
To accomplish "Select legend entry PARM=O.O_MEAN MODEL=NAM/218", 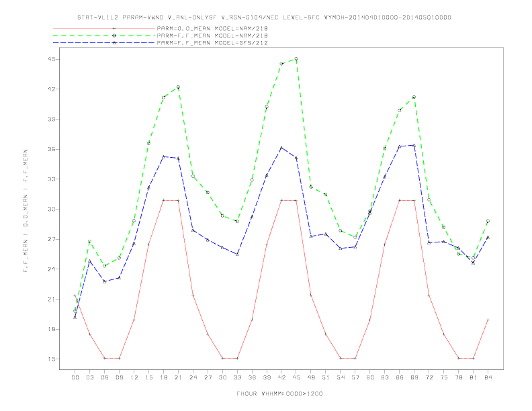I will (212, 28).
